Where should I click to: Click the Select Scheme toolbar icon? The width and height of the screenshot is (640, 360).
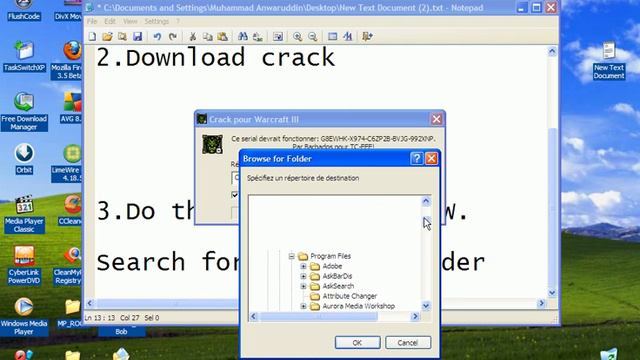click(332, 37)
